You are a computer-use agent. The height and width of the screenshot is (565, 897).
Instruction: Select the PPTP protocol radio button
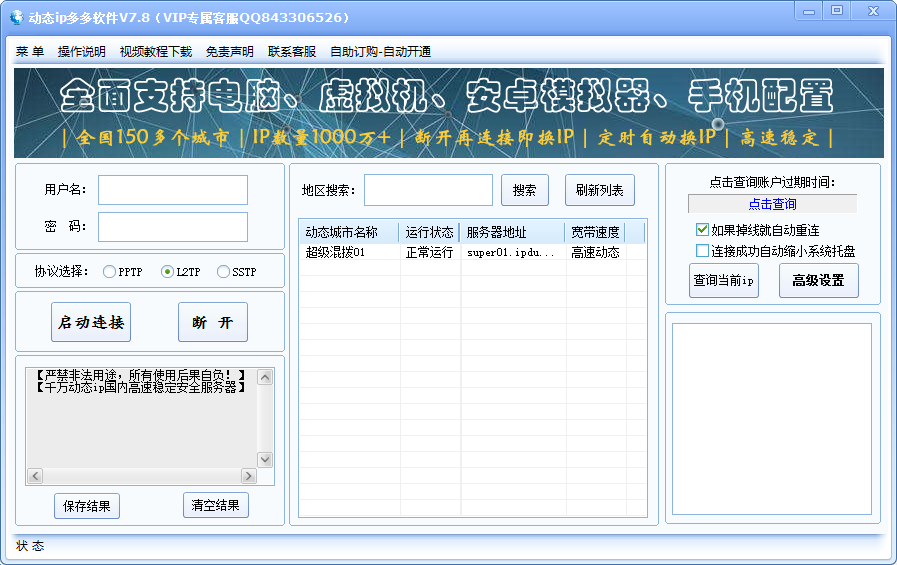point(109,272)
